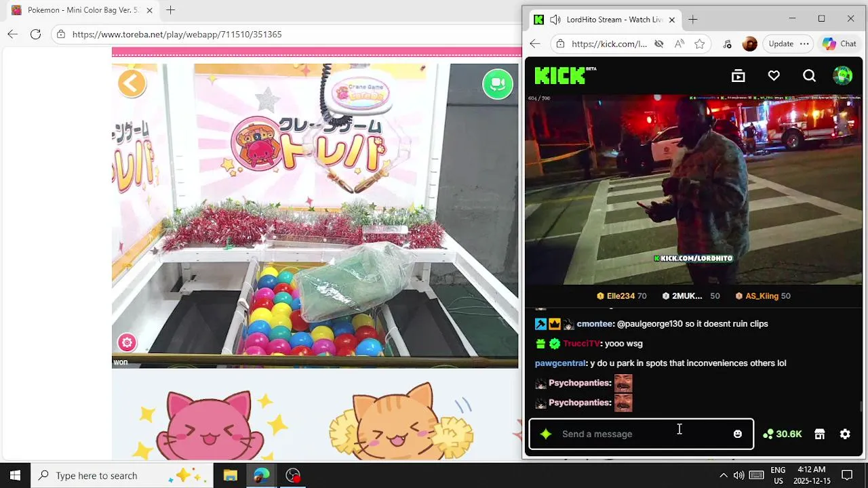The height and width of the screenshot is (488, 868).
Task: Click the kick.com/lordhito watermark link
Action: [693, 258]
